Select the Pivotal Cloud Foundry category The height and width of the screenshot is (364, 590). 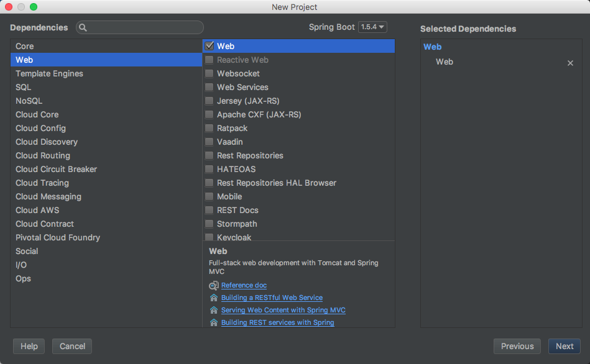tap(58, 238)
